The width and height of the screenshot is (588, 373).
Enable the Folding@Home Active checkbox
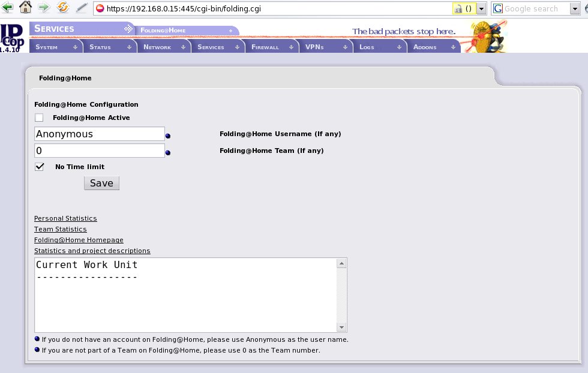(x=39, y=118)
